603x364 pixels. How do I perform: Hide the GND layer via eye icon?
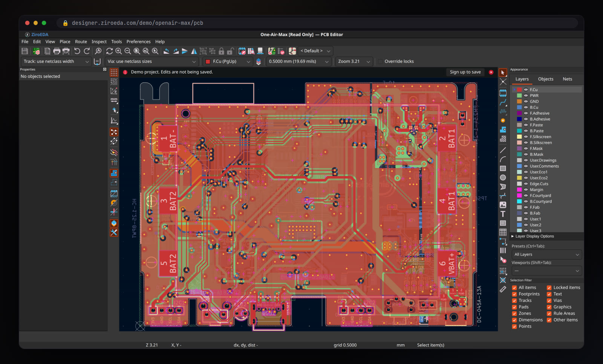click(526, 101)
